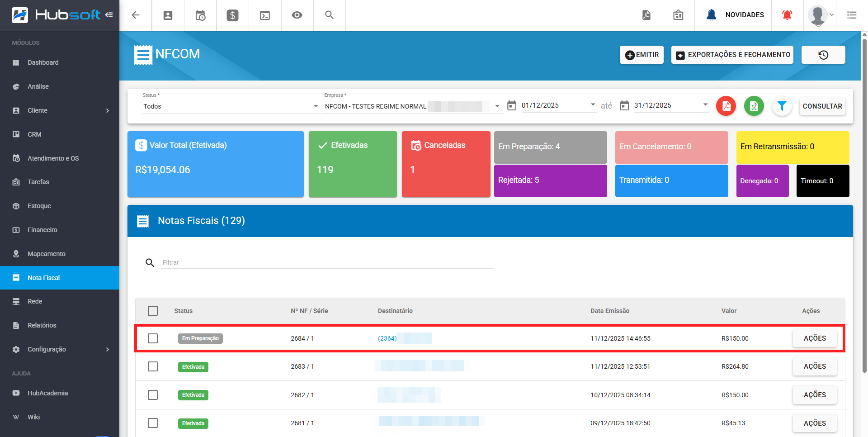Open Wiki help link in sidebar
The height and width of the screenshot is (437, 868).
click(60, 417)
